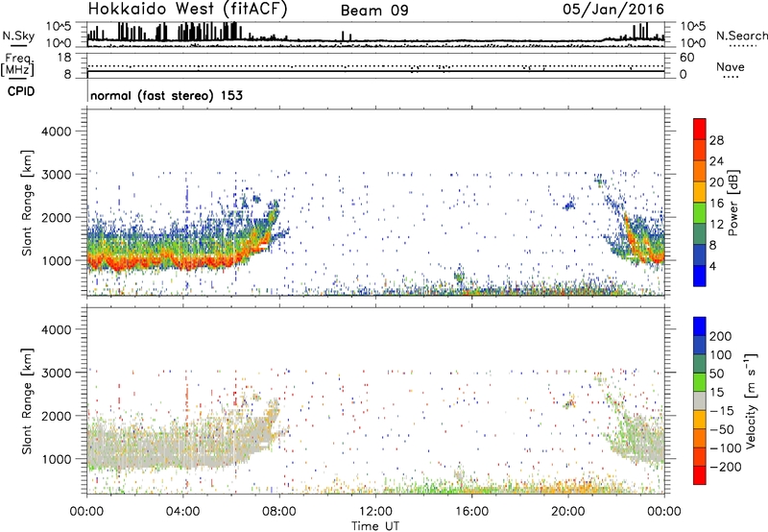The width and height of the screenshot is (768, 532).
Task: Click the 'Hokkaido West (fitACF)' title
Action: tap(187, 10)
